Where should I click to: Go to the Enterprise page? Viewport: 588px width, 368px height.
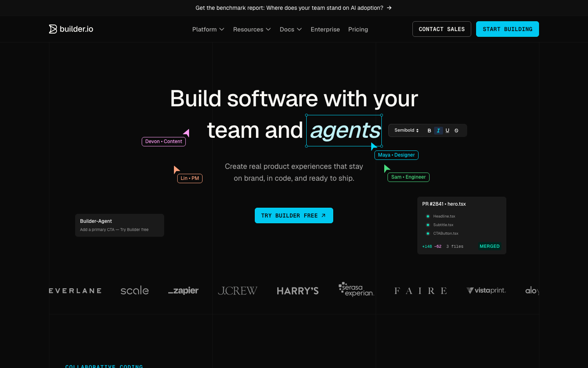pos(325,29)
